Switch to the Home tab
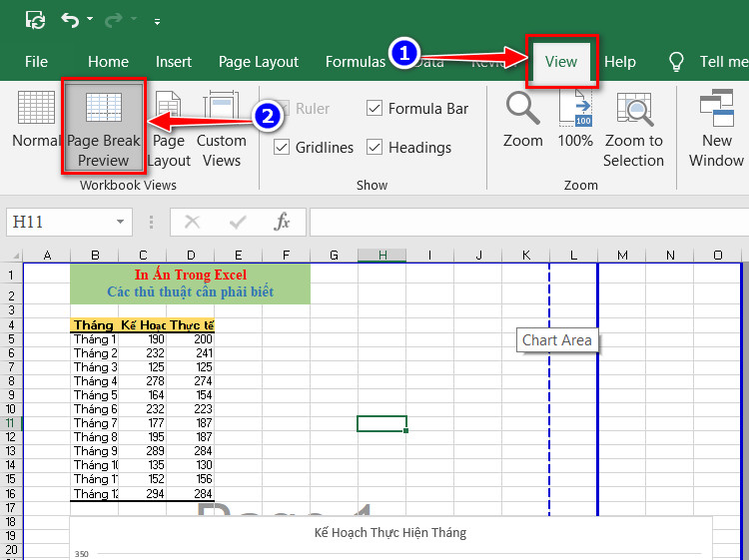Screen dimensions: 749x560 click(x=108, y=62)
